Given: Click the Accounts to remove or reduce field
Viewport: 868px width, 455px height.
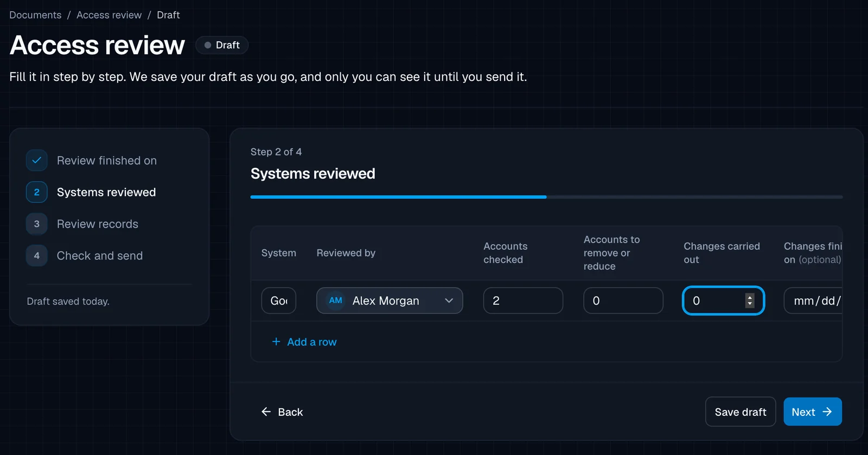Looking at the screenshot, I should coord(623,300).
